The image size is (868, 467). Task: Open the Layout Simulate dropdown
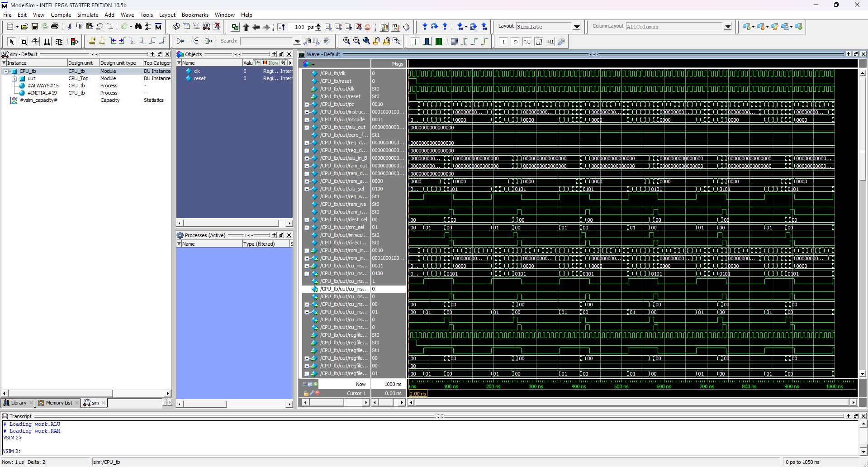577,27
